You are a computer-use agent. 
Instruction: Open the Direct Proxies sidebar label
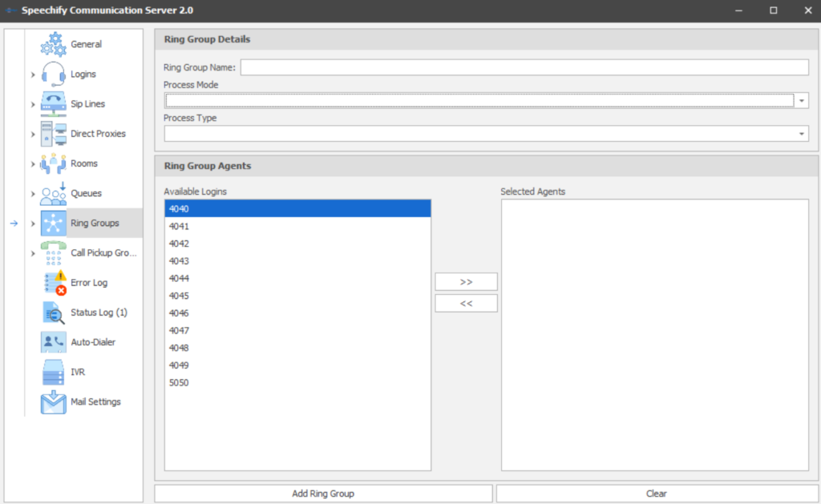[99, 134]
